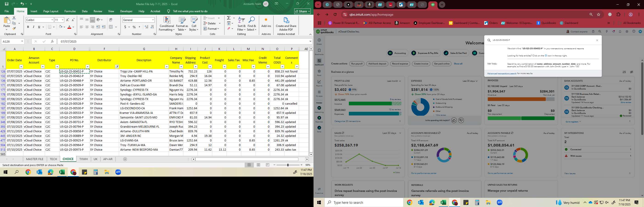Apply Percent Style format

click(134, 27)
